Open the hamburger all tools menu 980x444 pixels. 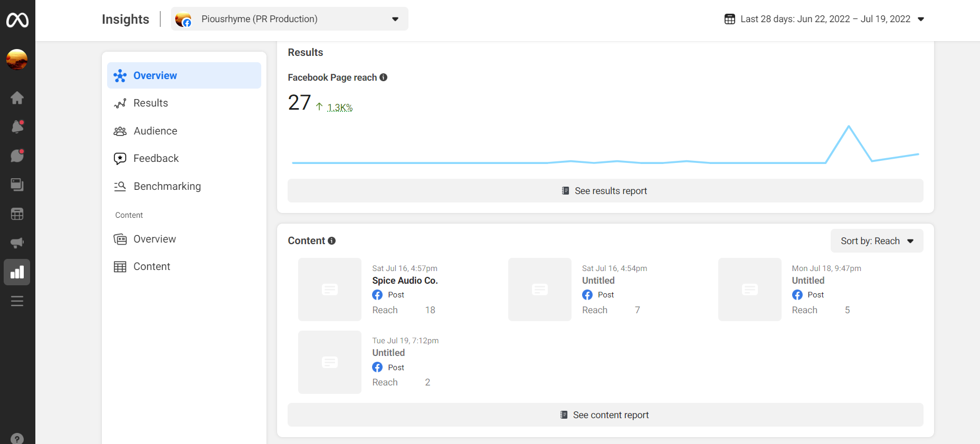click(x=17, y=301)
